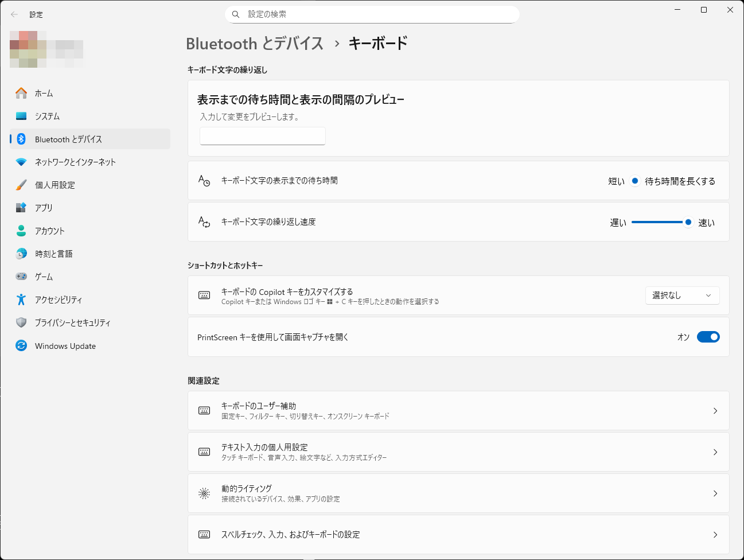
Task: Click the Bluetooth とデバイス sidebar icon
Action: pyautogui.click(x=21, y=139)
